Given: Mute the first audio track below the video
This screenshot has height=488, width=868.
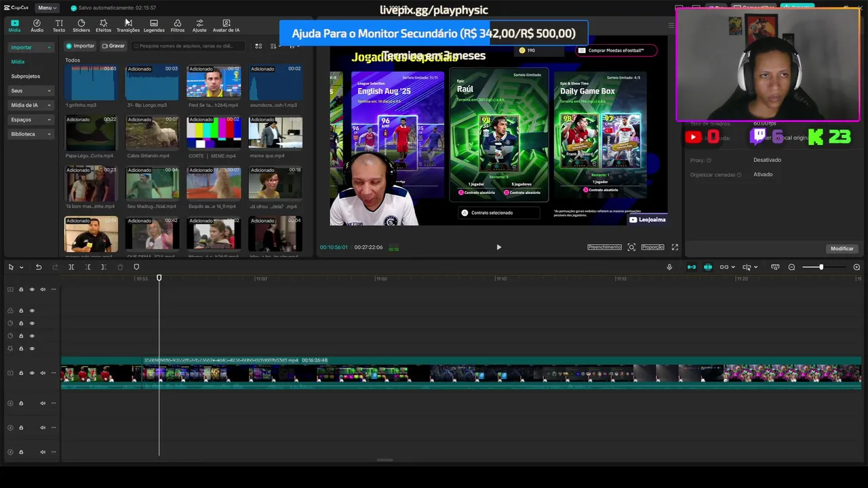Looking at the screenshot, I should click(43, 403).
